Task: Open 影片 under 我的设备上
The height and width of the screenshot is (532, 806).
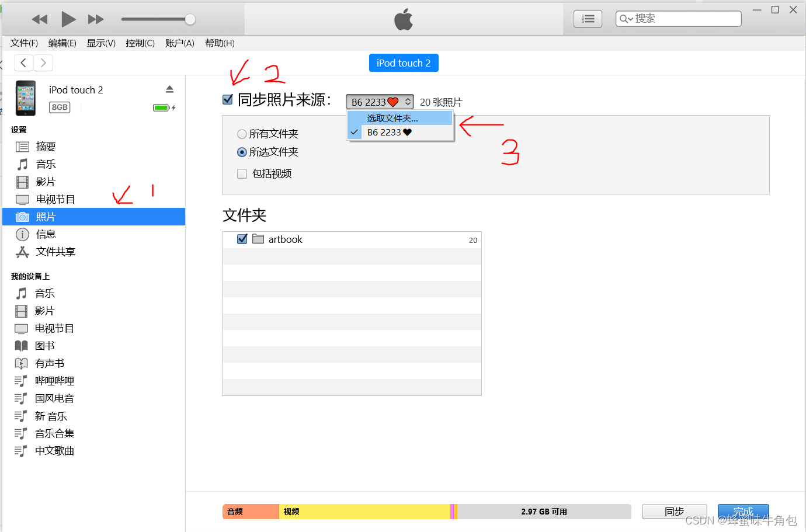Action: tap(44, 311)
